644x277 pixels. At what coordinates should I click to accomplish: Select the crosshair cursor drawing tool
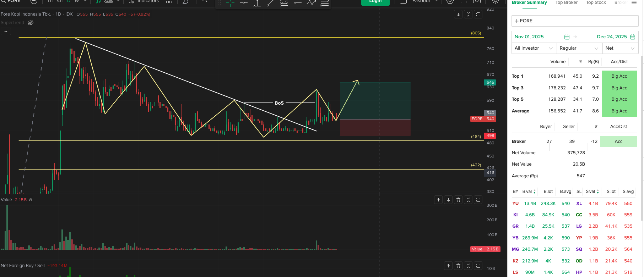click(230, 3)
